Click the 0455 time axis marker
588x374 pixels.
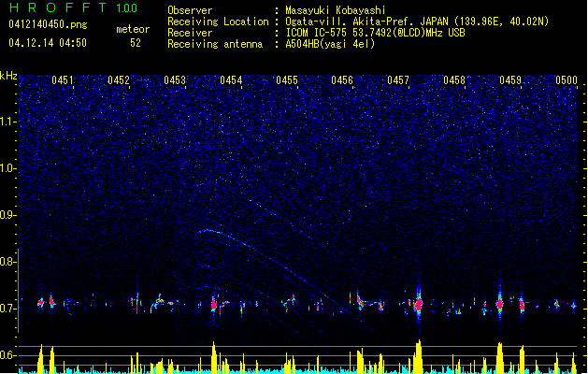click(287, 80)
